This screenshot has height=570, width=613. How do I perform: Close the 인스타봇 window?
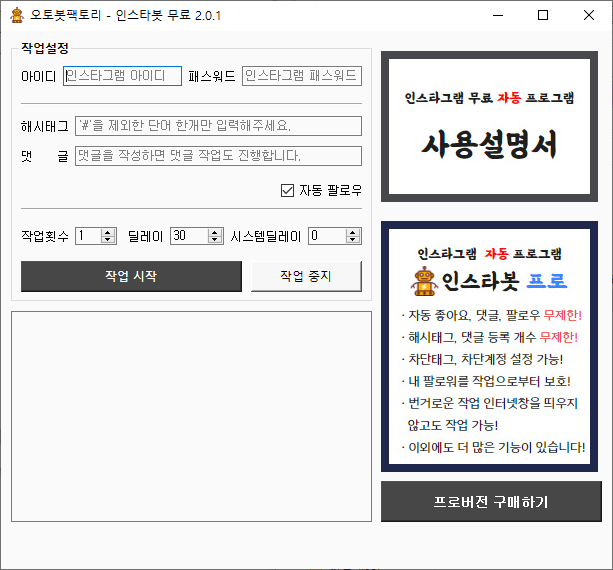[x=589, y=16]
